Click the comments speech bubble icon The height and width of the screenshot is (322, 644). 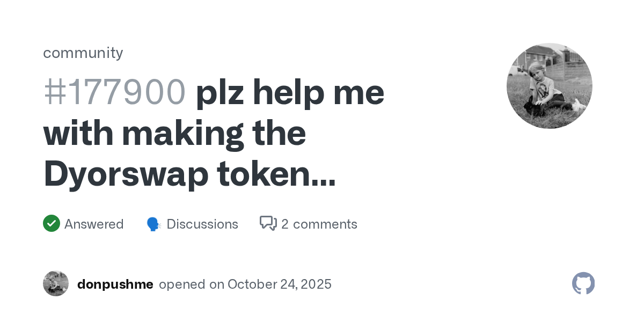pos(268,223)
